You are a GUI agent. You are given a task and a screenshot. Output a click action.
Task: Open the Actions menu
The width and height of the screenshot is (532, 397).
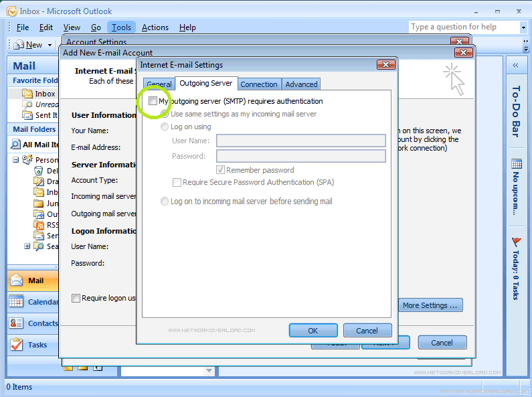tap(155, 27)
